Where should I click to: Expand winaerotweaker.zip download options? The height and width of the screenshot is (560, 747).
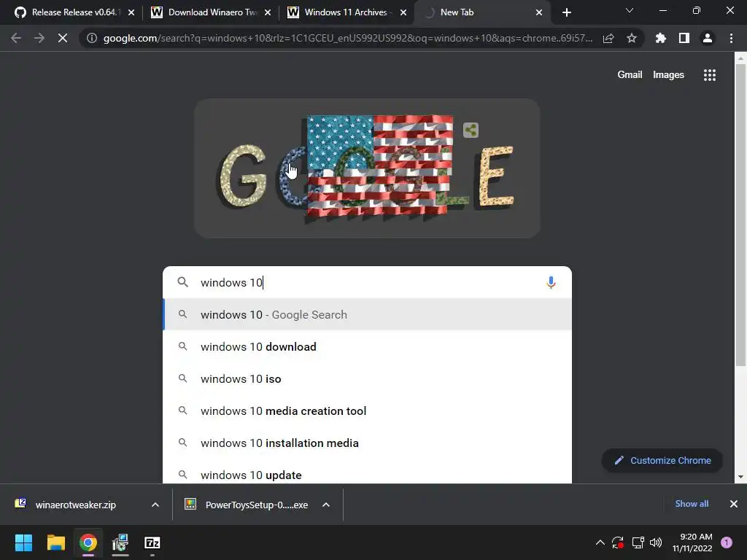click(155, 505)
